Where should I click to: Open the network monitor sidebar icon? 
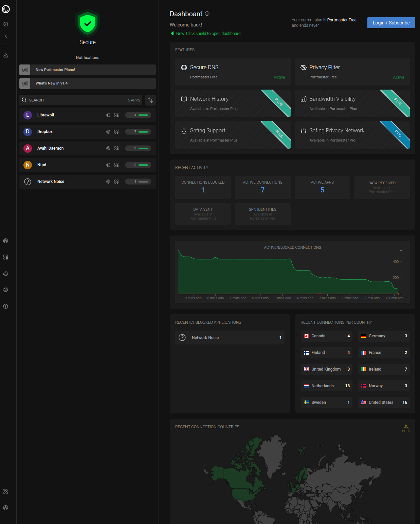pyautogui.click(x=6, y=241)
